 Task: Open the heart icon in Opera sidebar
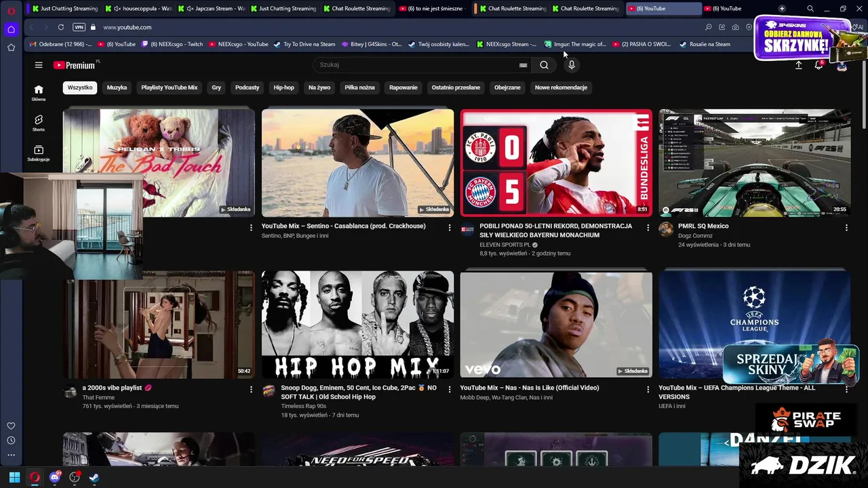coord(11,426)
